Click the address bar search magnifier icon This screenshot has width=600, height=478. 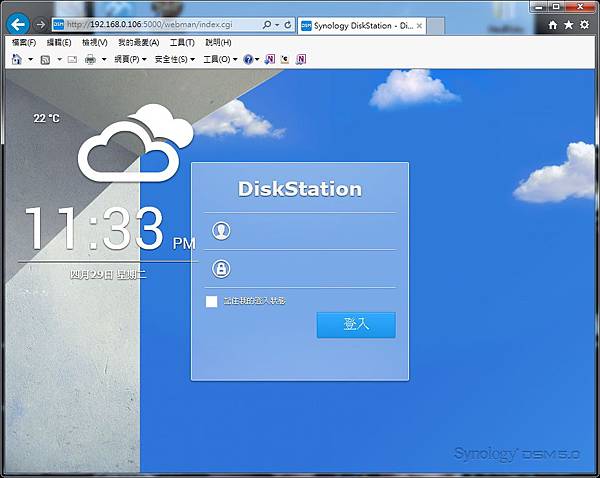(x=267, y=25)
